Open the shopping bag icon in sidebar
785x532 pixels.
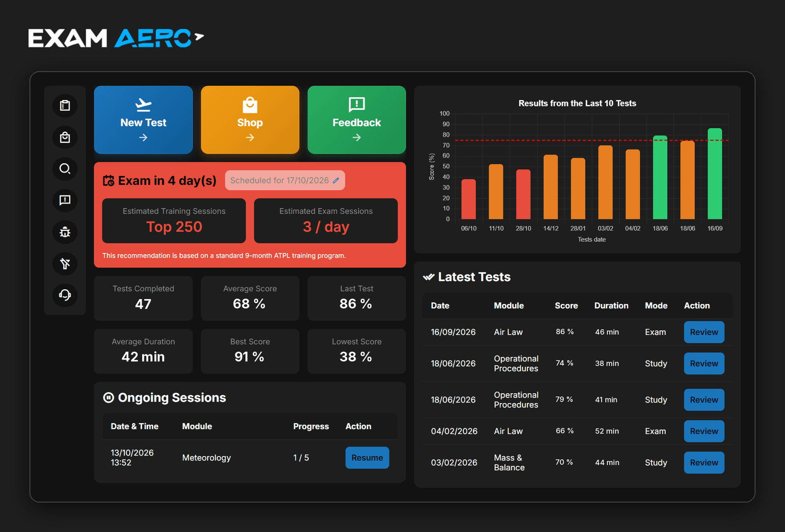point(65,137)
